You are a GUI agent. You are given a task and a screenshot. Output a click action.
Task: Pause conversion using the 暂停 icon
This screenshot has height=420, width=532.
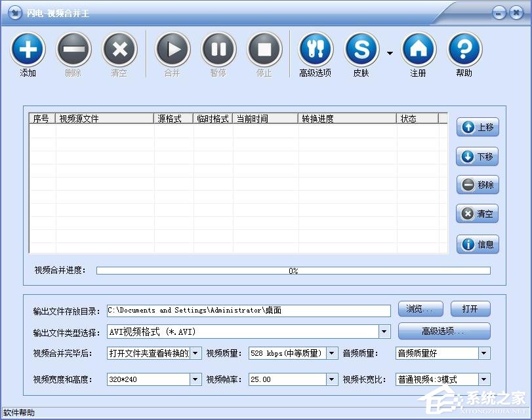tap(218, 50)
